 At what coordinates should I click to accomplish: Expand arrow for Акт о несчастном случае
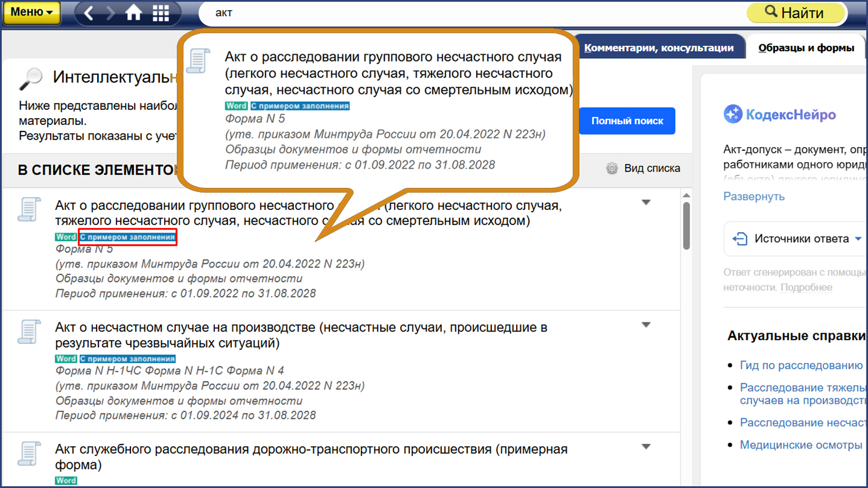[x=646, y=325]
